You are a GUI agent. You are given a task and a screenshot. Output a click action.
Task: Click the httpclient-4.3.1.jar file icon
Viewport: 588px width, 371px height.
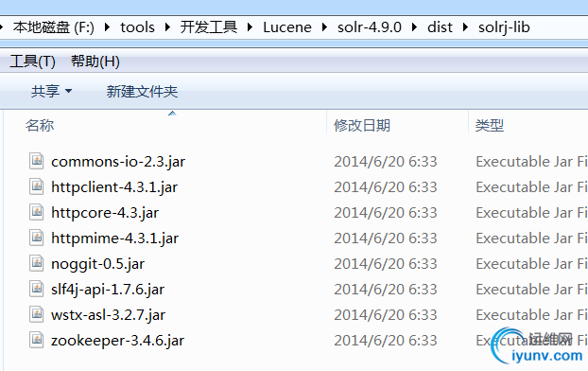pyautogui.click(x=36, y=186)
